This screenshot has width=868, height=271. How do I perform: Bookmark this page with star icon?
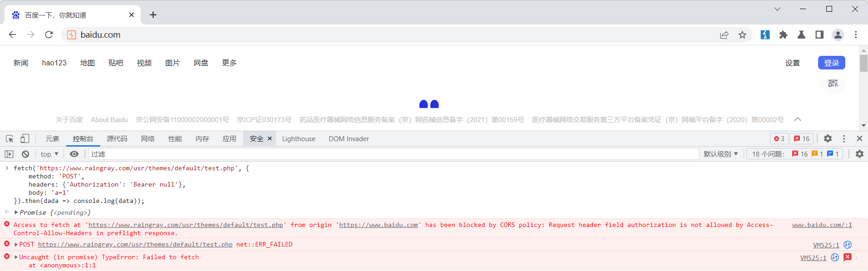742,35
